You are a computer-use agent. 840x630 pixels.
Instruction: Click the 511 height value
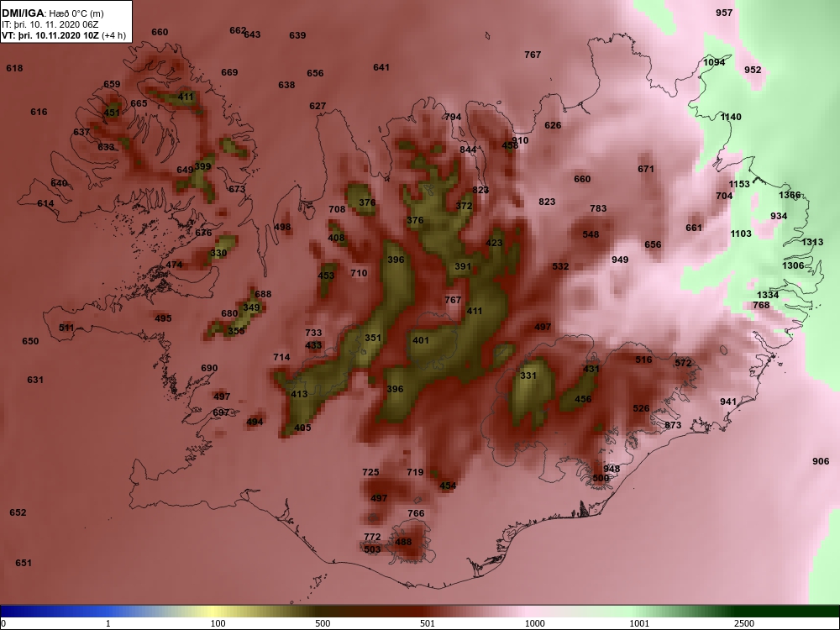(x=66, y=328)
